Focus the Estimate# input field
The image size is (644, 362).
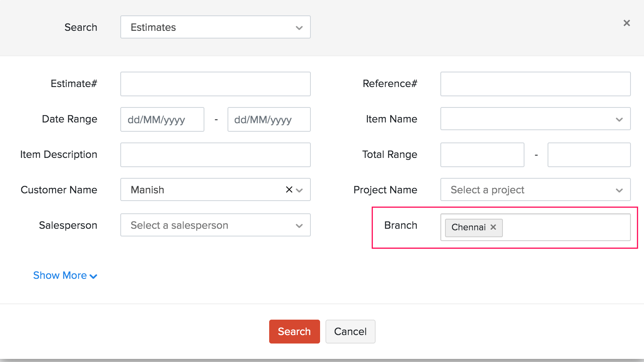click(215, 84)
